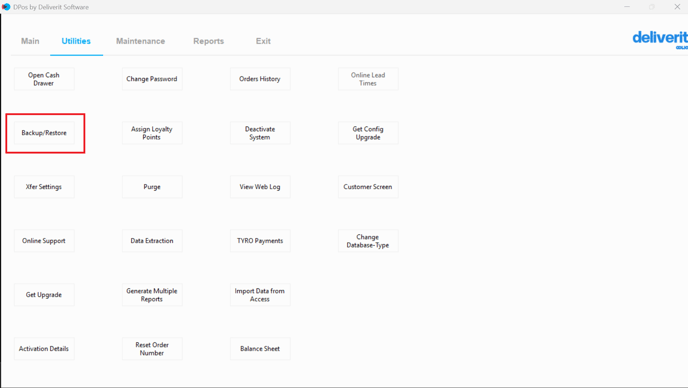Open the Balance Sheet
Viewport: 688px width, 388px height.
click(x=260, y=349)
